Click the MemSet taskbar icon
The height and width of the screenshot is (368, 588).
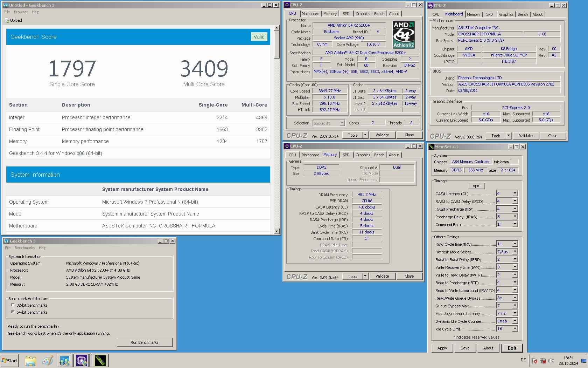click(100, 361)
